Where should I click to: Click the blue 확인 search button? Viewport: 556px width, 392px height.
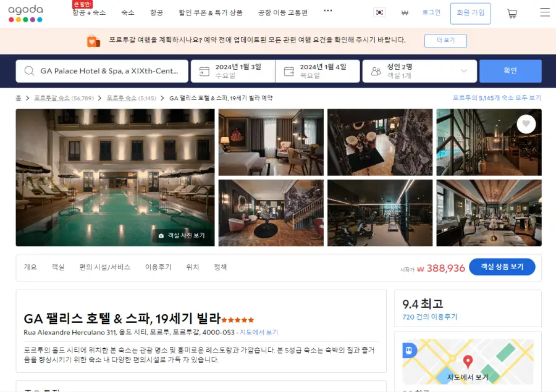pyautogui.click(x=510, y=71)
